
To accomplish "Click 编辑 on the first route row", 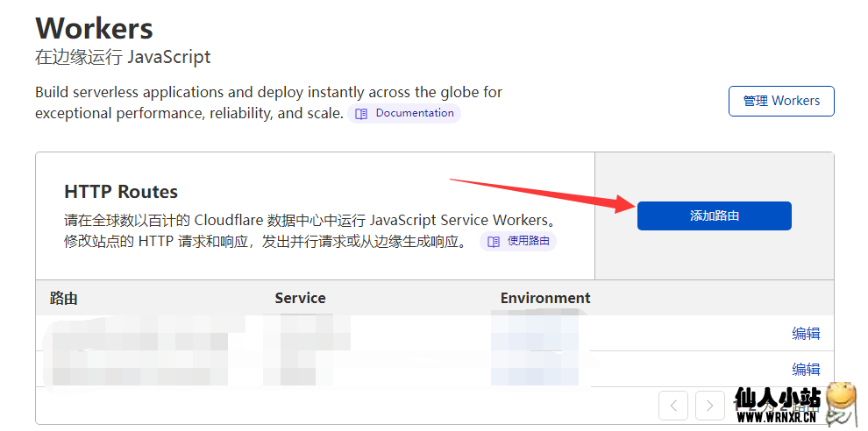I will pyautogui.click(x=806, y=334).
